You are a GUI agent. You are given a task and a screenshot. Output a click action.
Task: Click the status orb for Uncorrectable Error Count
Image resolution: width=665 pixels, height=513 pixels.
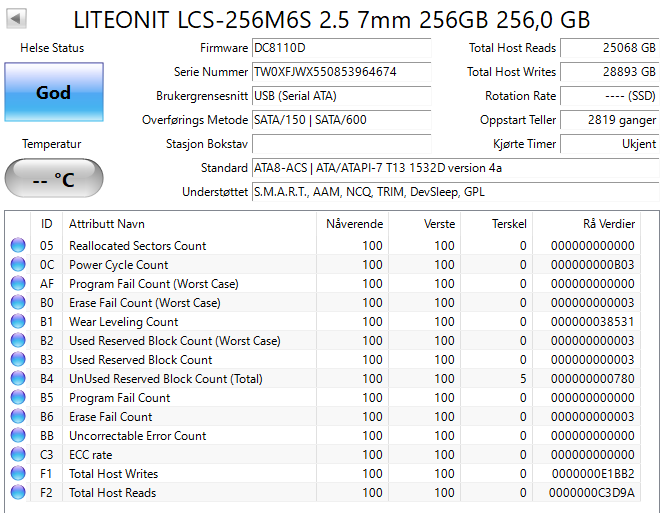[18, 435]
